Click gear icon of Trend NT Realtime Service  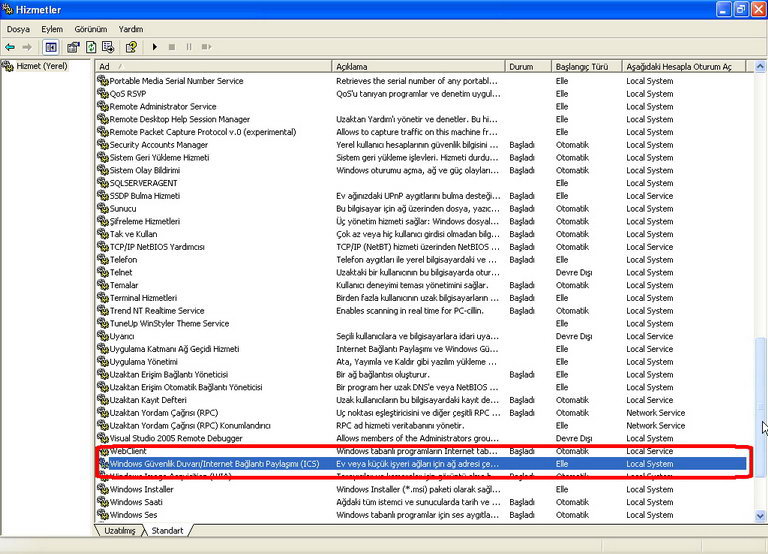point(103,310)
